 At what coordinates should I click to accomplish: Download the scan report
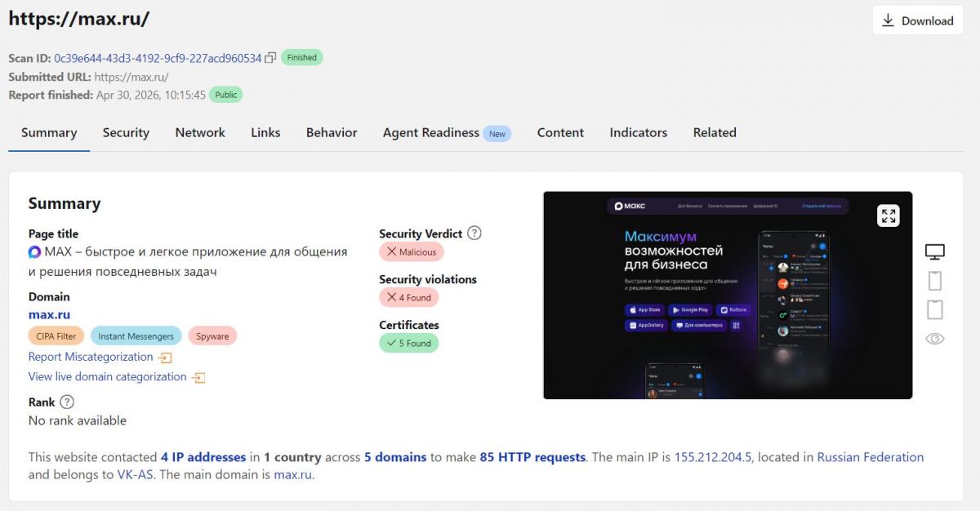point(918,21)
